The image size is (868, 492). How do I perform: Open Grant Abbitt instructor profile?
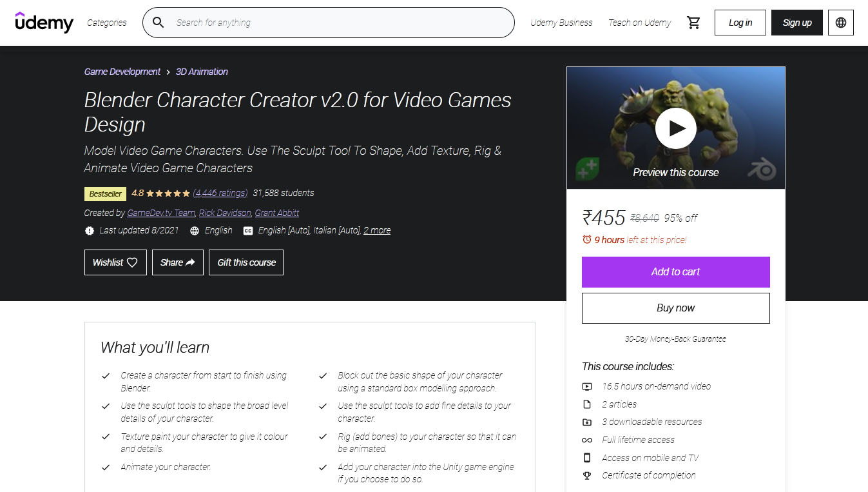point(277,213)
